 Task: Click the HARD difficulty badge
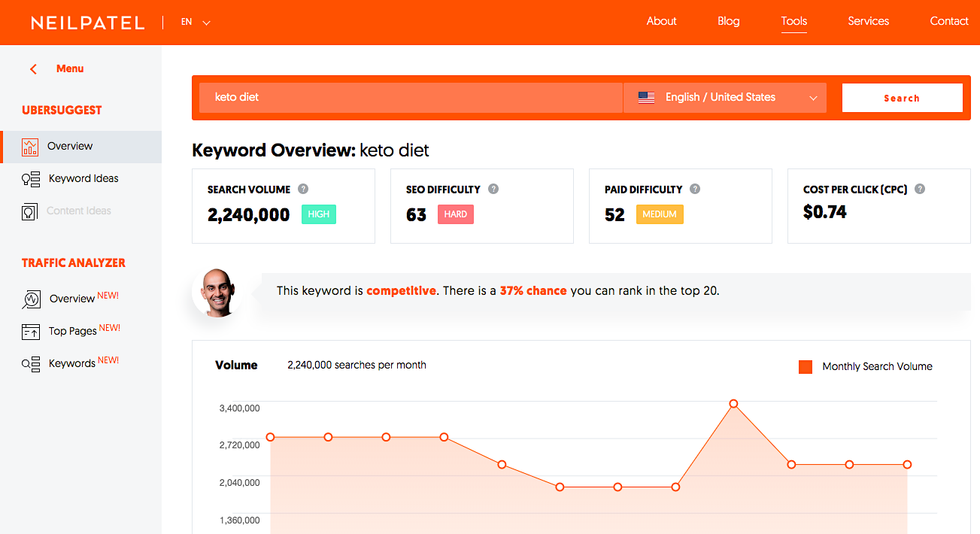tap(456, 214)
